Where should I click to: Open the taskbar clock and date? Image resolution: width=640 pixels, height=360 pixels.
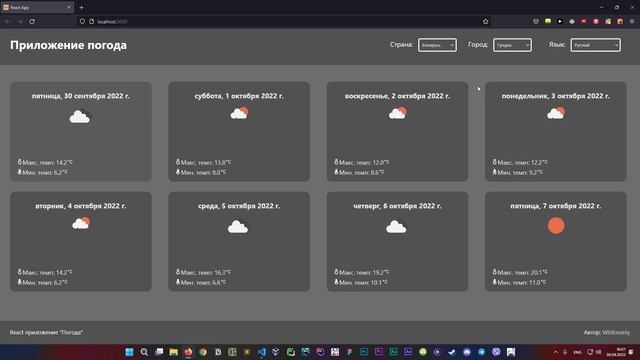pos(616,352)
